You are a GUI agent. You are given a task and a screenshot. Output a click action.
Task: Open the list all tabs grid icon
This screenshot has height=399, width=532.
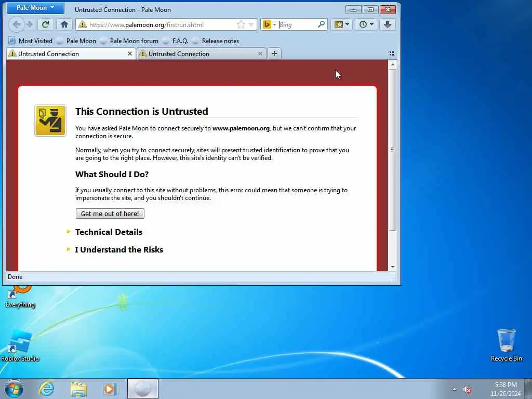[x=392, y=54]
